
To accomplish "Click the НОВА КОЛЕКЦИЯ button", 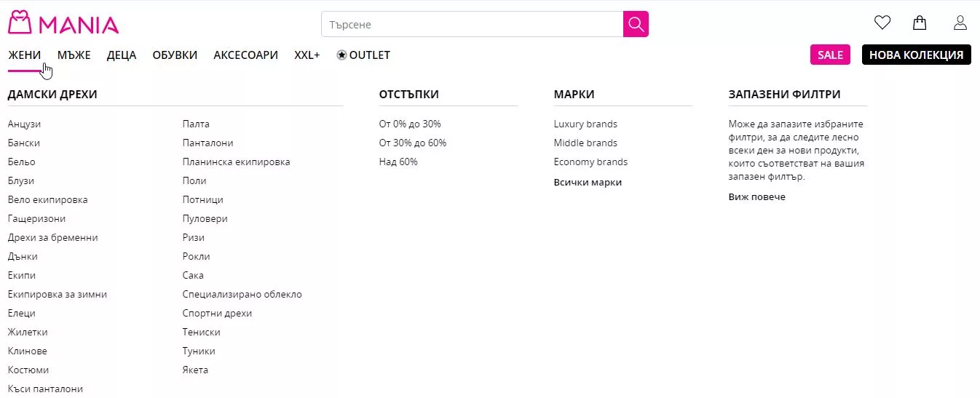I will pyautogui.click(x=916, y=55).
